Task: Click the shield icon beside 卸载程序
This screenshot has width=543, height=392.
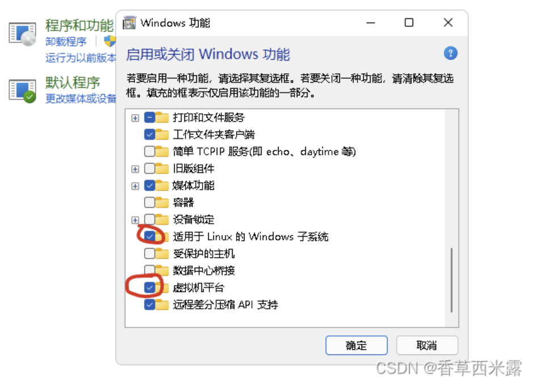Action: 110,41
